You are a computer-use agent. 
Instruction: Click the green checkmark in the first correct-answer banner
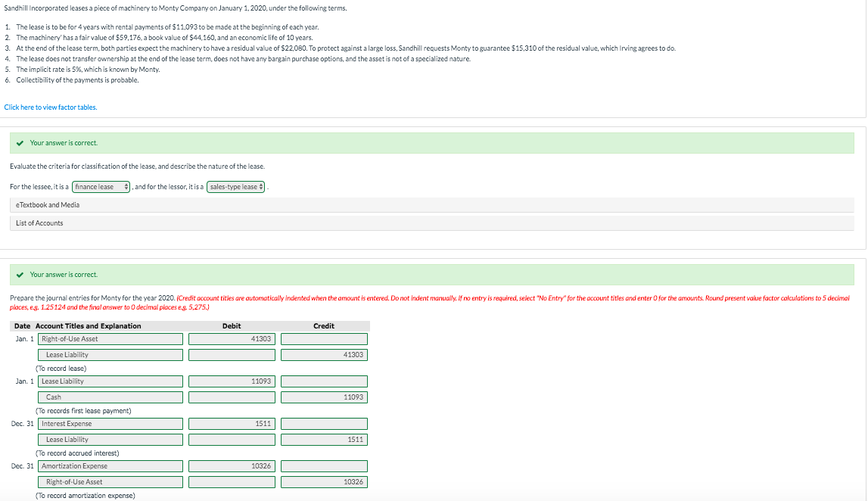[20, 143]
